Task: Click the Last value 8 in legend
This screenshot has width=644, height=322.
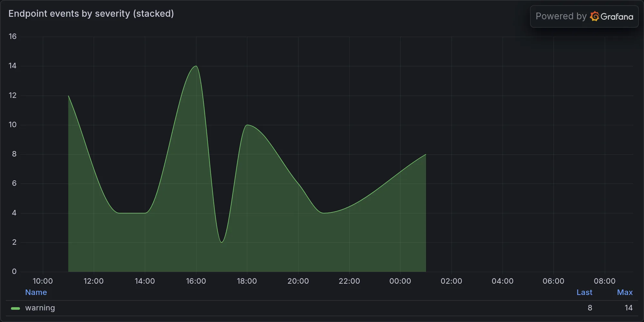Action: tap(590, 308)
